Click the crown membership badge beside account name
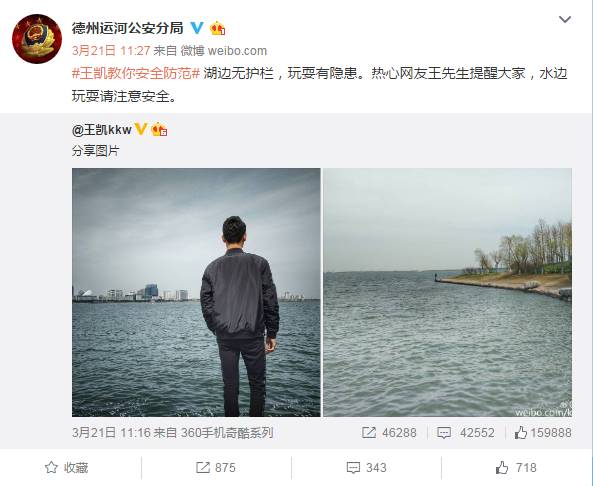Screen dimensions: 593x486 217,28
